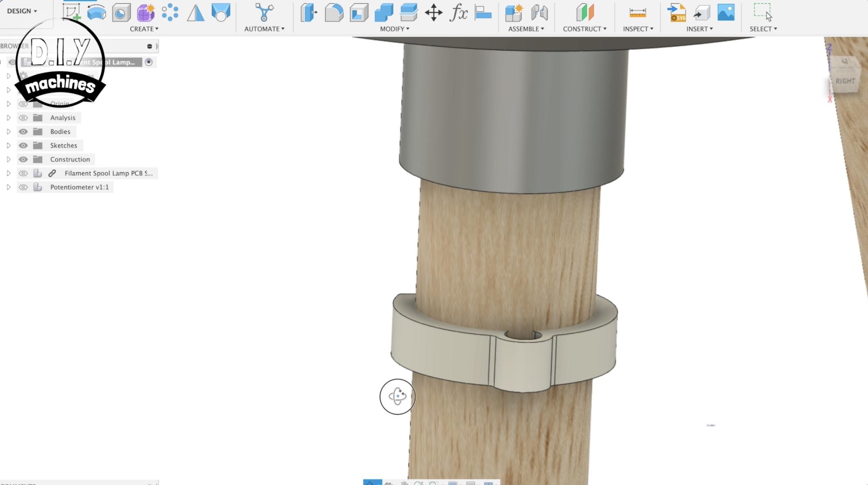Click the CONSTRUCT menu item
This screenshot has height=485, width=868.
click(585, 29)
